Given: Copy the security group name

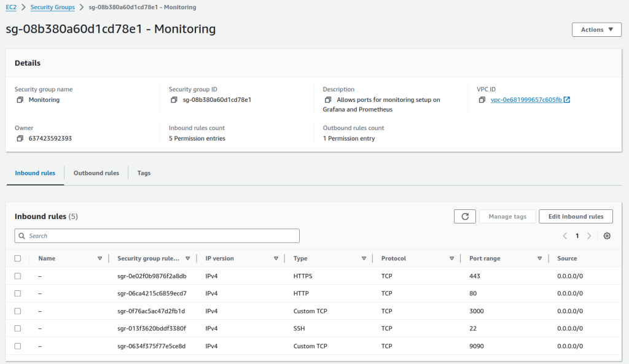Looking at the screenshot, I should pyautogui.click(x=20, y=99).
